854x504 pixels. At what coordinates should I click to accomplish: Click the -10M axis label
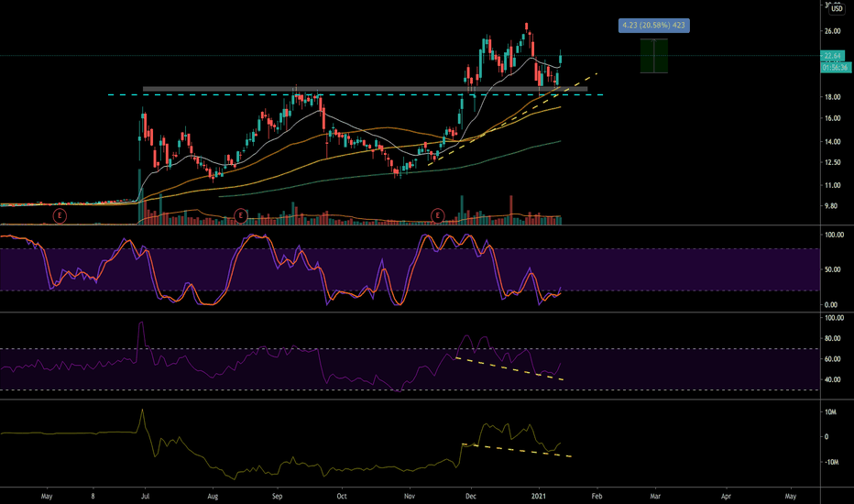click(830, 462)
